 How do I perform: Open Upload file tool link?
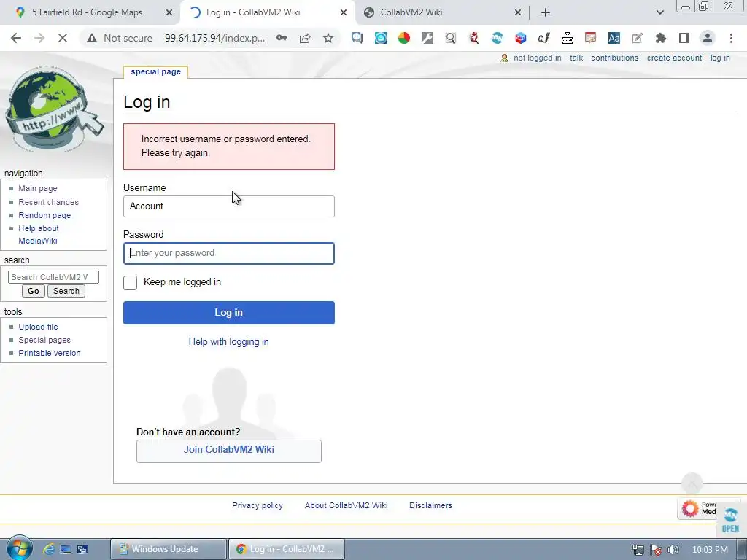[38, 327]
